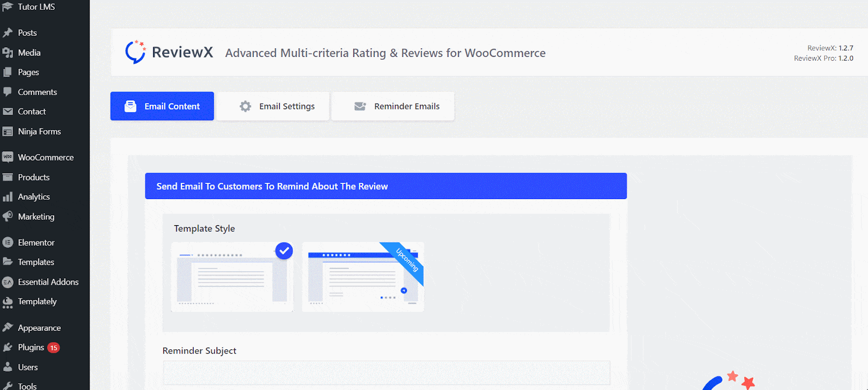Select the Upcoming email template thumbnail

pos(363,277)
